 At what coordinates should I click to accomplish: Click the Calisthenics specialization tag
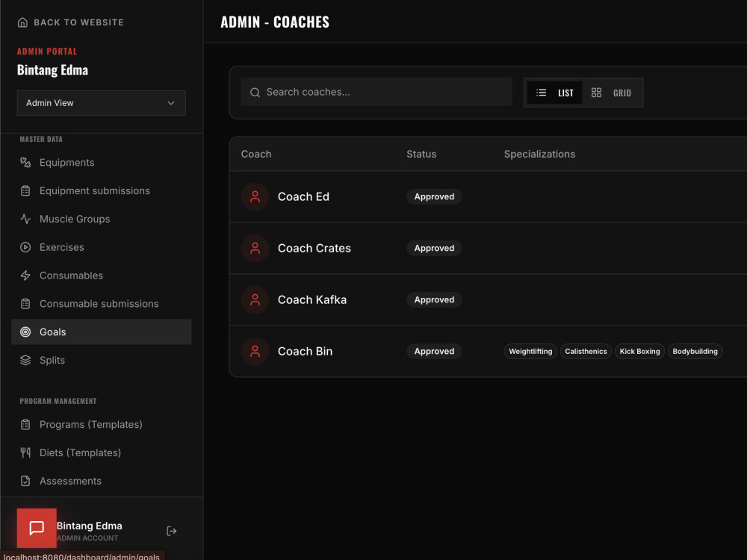[x=586, y=352]
